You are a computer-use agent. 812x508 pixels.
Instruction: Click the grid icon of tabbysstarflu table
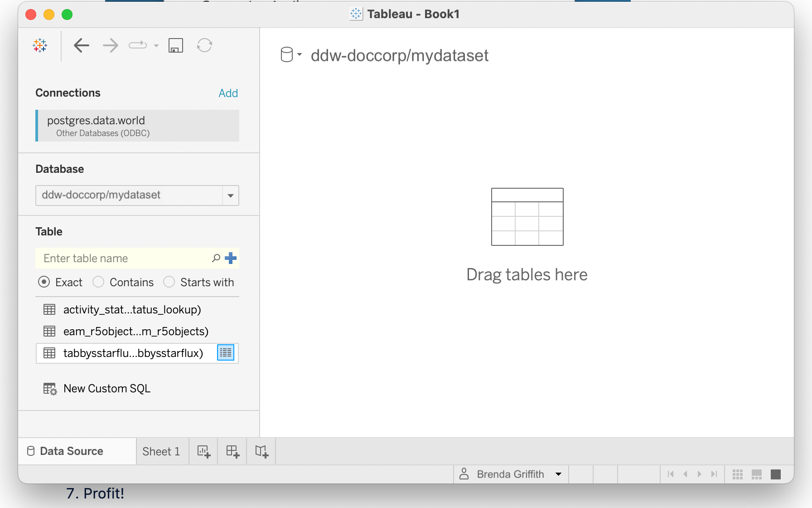[49, 353]
